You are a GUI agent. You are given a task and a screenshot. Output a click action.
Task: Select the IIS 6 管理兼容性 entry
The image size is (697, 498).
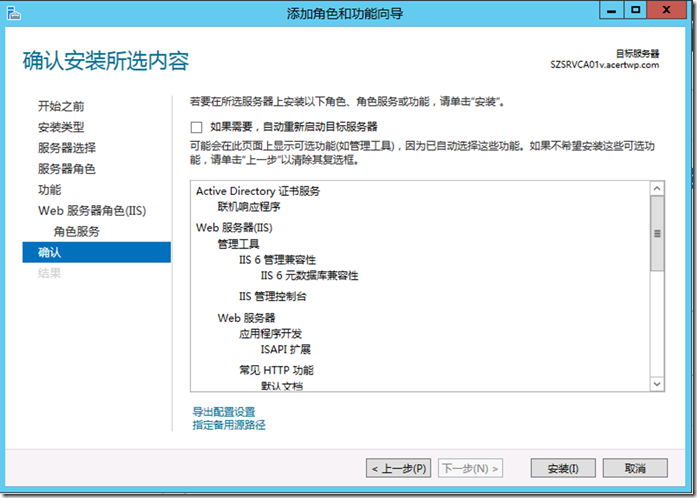[x=277, y=260]
